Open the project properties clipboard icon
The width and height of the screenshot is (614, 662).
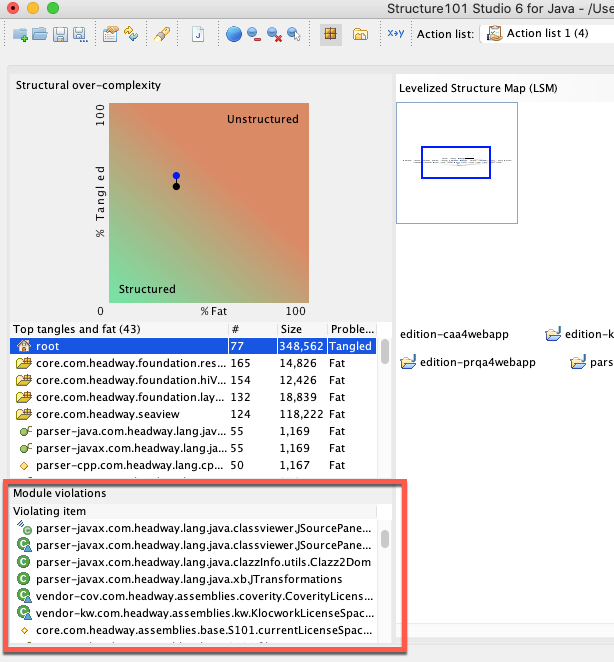tap(111, 34)
